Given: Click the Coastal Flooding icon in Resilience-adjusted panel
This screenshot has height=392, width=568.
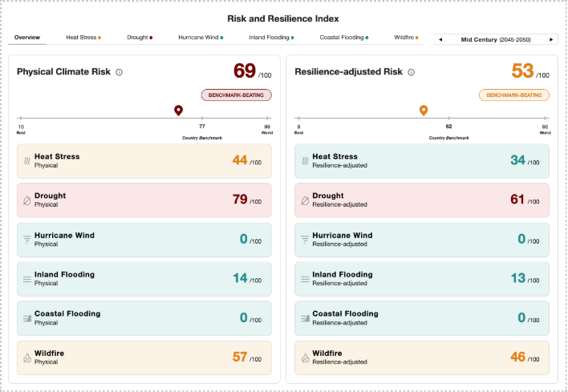Looking at the screenshot, I should tap(305, 318).
